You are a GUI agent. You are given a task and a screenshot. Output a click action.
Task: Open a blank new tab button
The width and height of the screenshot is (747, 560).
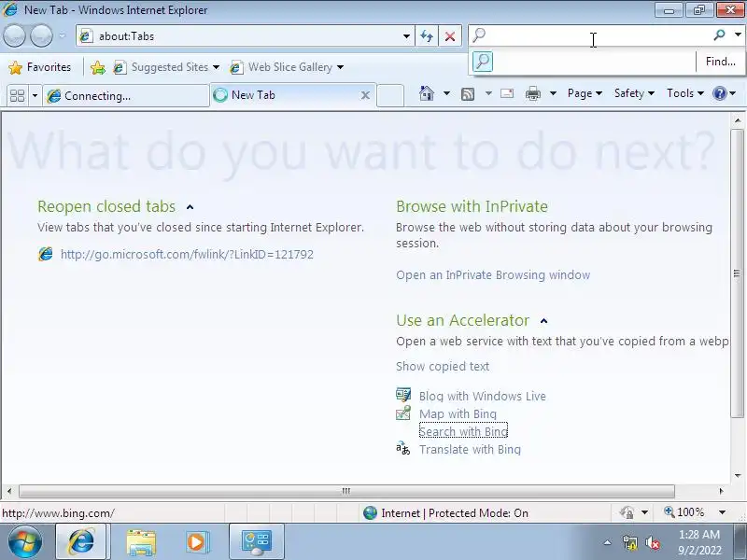pyautogui.click(x=390, y=95)
